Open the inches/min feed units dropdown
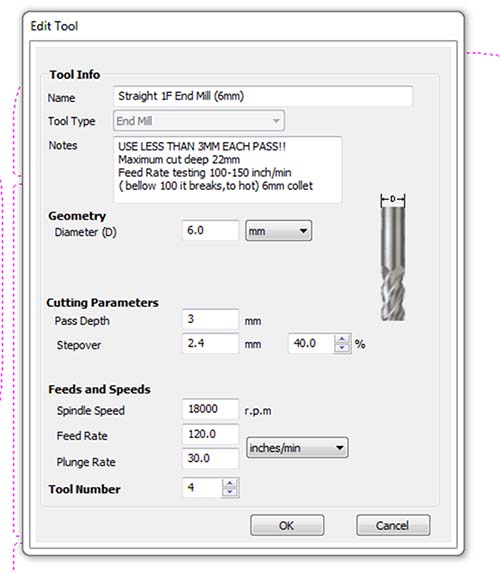Image resolution: width=500 pixels, height=573 pixels. pyautogui.click(x=297, y=448)
